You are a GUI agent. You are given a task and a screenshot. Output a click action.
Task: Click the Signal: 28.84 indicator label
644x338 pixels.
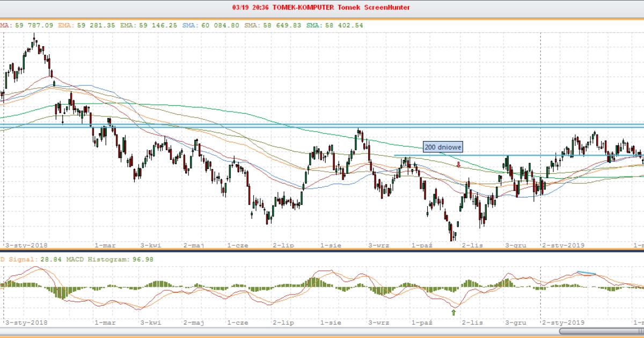[28, 259]
